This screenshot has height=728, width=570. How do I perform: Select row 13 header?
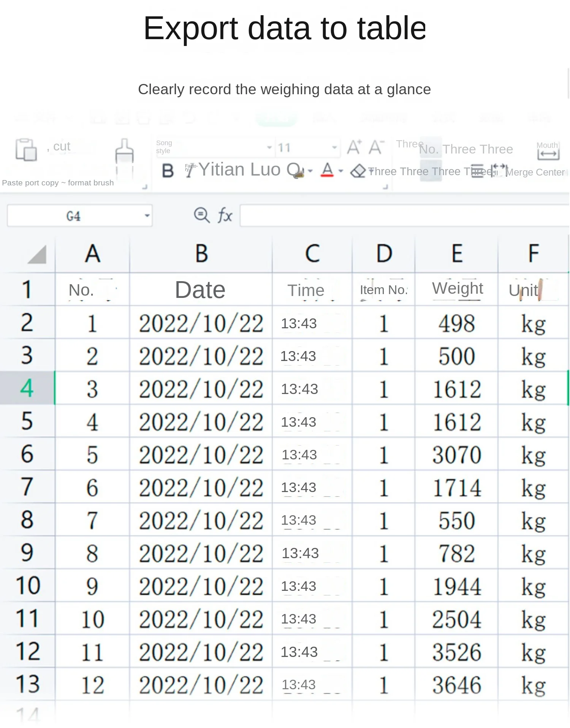click(27, 684)
